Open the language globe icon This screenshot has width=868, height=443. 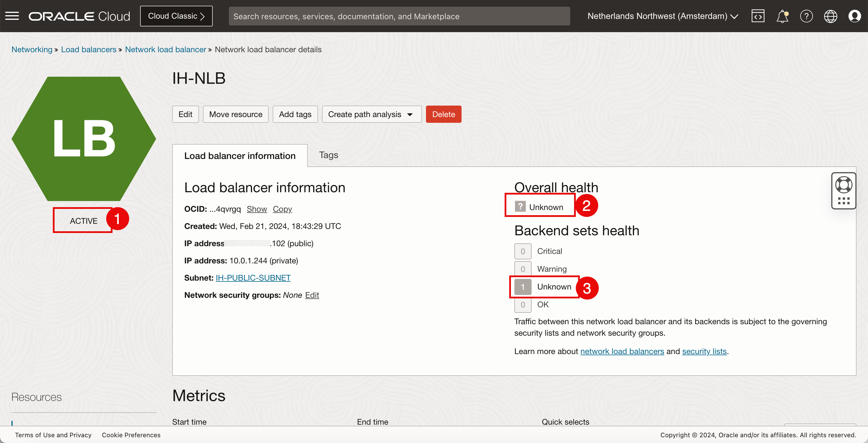coord(830,16)
